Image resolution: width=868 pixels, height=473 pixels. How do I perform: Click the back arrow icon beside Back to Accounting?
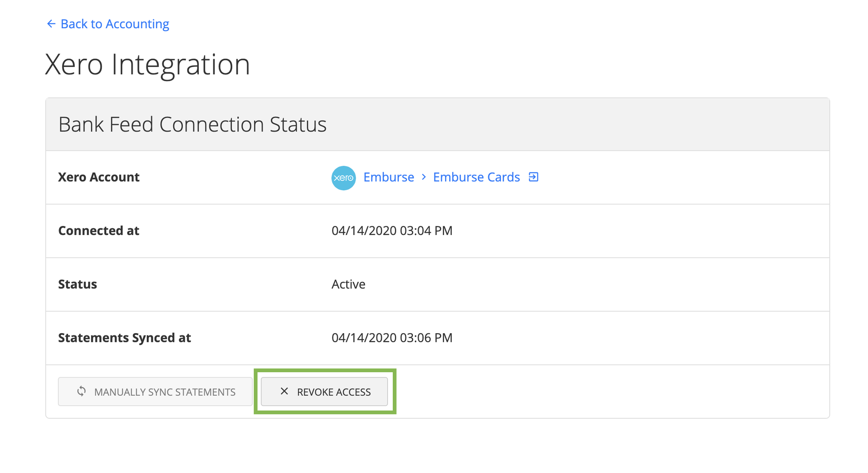pos(51,23)
